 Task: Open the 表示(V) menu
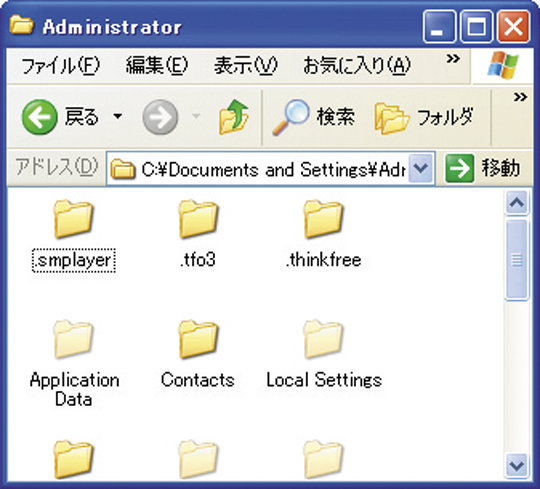(246, 65)
